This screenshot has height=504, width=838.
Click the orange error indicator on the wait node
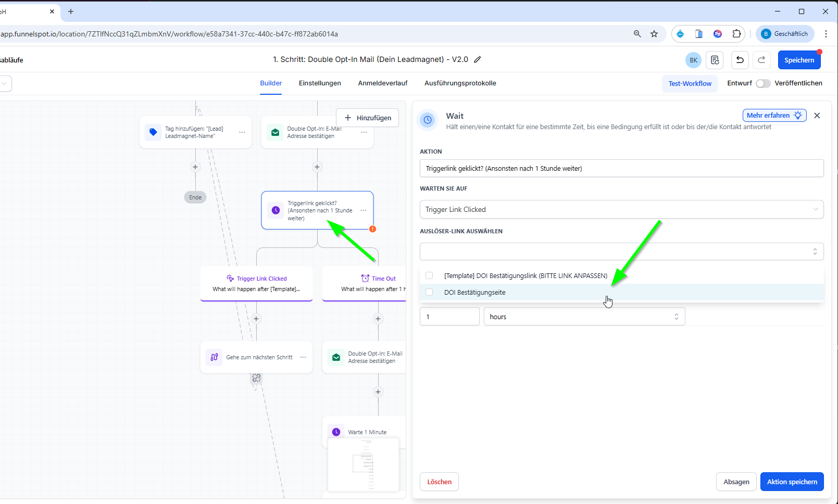373,229
